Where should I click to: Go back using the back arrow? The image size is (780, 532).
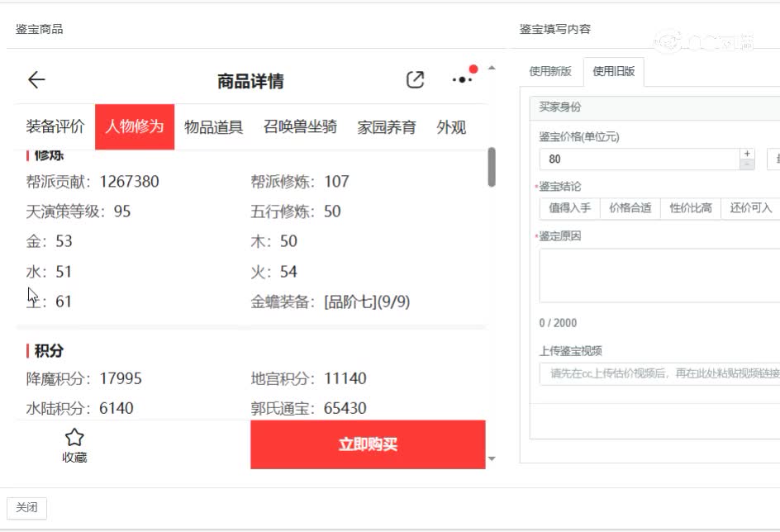pyautogui.click(x=35, y=79)
